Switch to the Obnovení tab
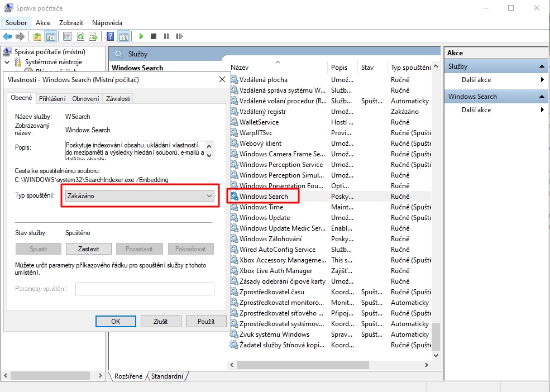 click(x=85, y=99)
